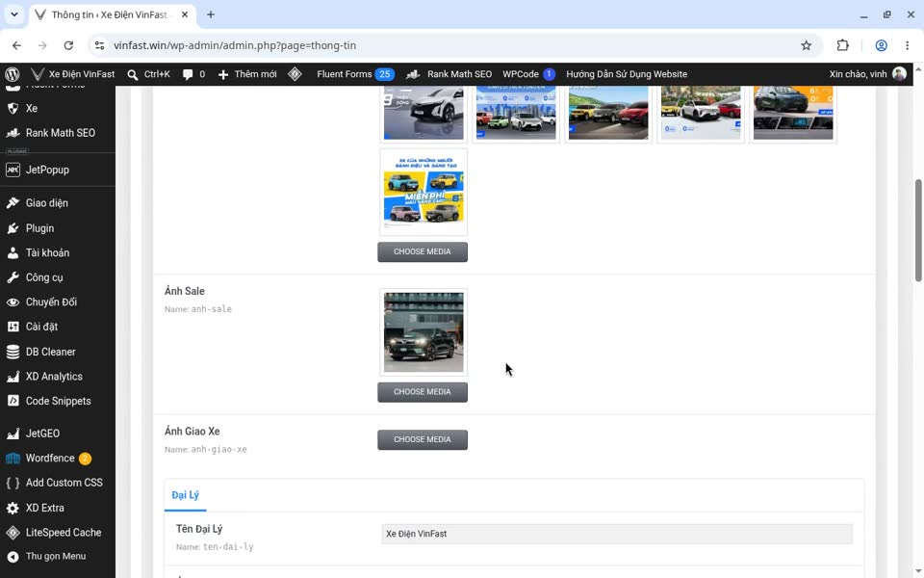Open Rank Math SEO in the sidebar
Viewport: 924px width, 578px height.
(x=58, y=133)
